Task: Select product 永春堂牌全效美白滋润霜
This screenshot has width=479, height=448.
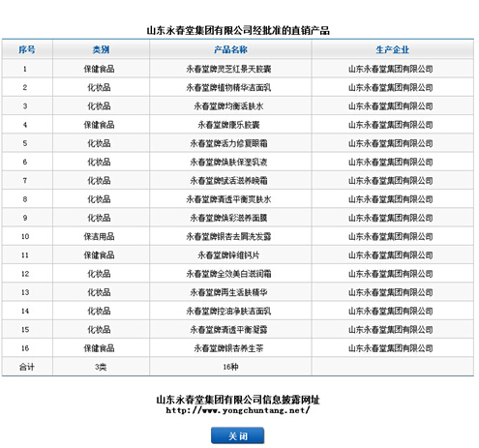Action: (x=228, y=274)
